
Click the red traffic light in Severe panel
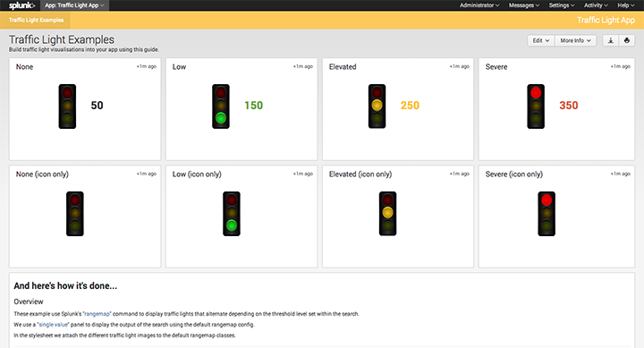pyautogui.click(x=536, y=106)
